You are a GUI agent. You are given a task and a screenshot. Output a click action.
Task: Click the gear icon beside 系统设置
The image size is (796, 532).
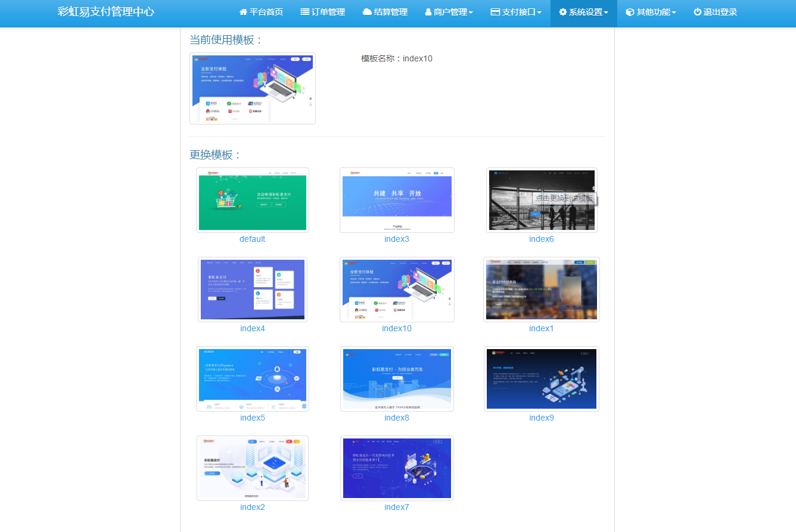tap(563, 12)
